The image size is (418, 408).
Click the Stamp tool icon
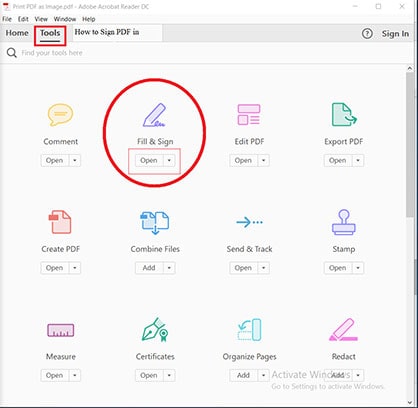click(x=344, y=222)
